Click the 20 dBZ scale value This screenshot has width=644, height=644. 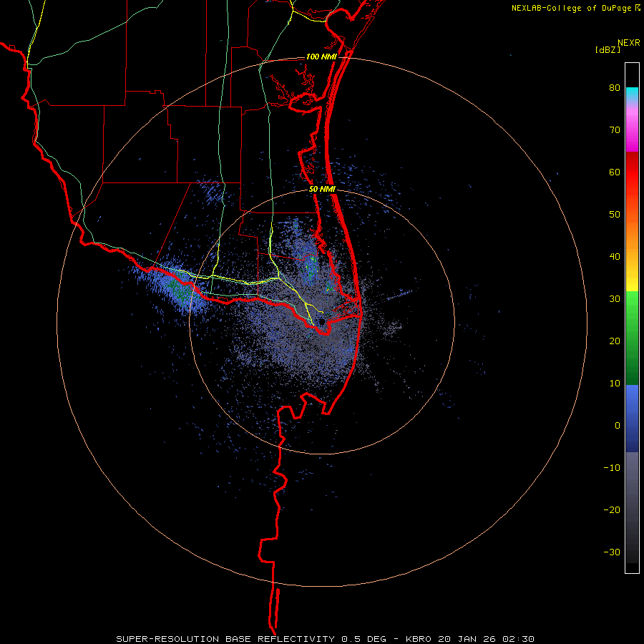point(615,341)
